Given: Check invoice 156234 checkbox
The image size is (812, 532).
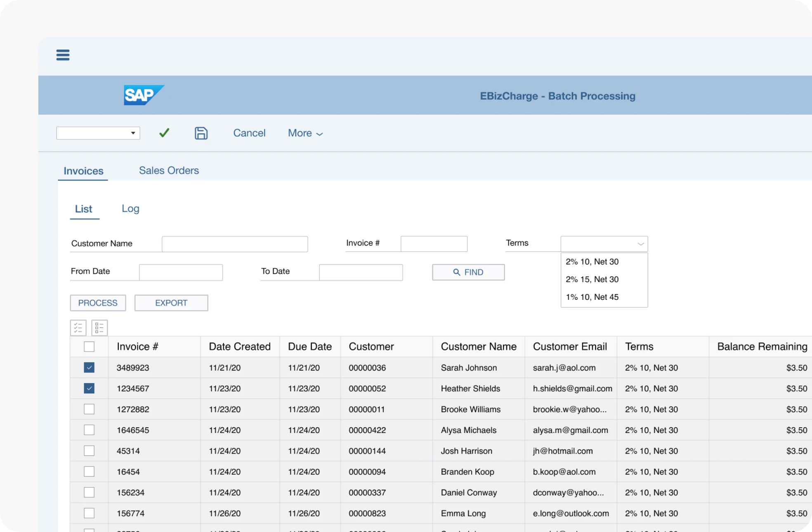Looking at the screenshot, I should coord(89,492).
